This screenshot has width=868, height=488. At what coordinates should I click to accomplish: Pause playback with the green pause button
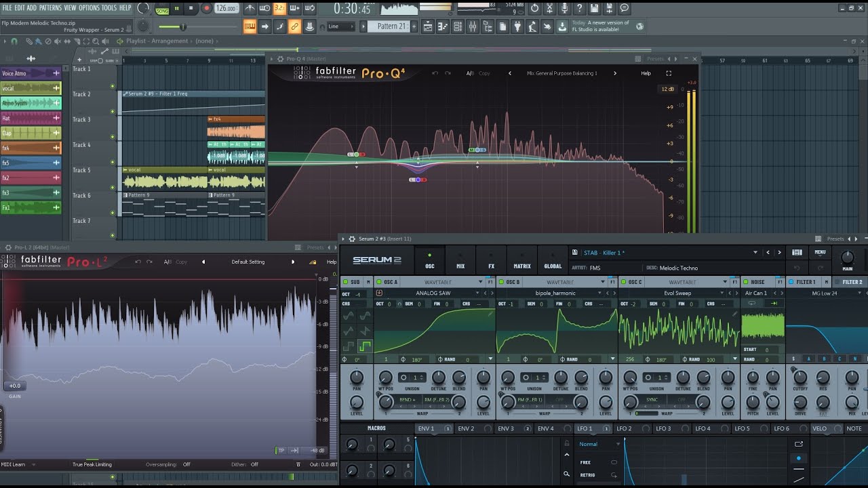click(x=177, y=8)
